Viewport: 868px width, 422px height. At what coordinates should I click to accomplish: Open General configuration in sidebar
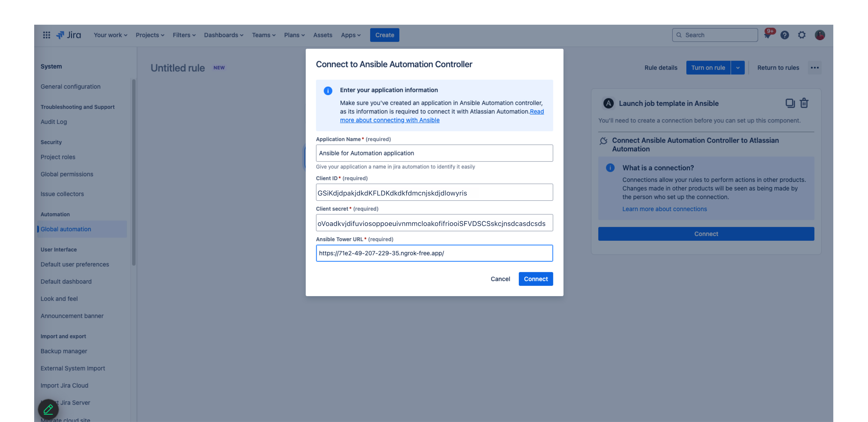70,86
